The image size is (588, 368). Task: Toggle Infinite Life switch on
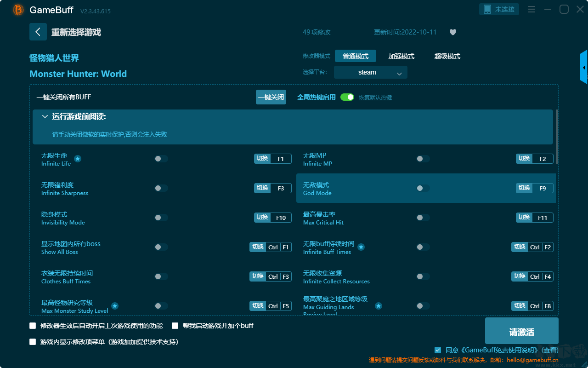pyautogui.click(x=161, y=159)
